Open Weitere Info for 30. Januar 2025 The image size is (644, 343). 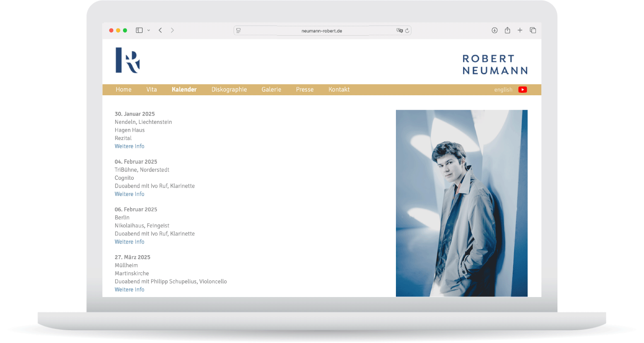[x=130, y=146]
